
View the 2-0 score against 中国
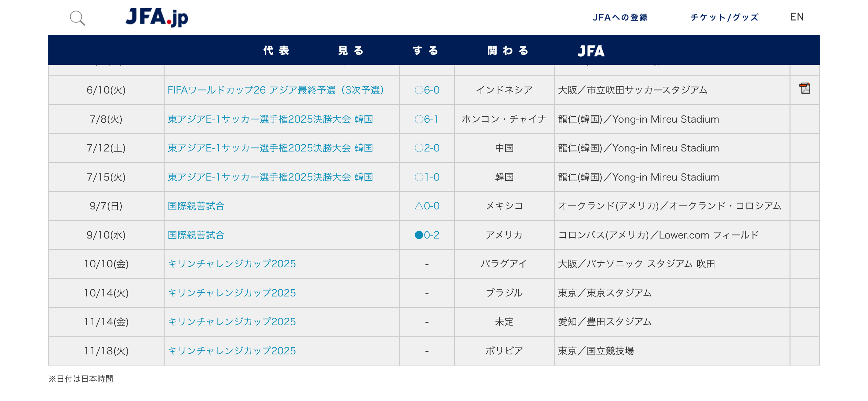(x=427, y=148)
